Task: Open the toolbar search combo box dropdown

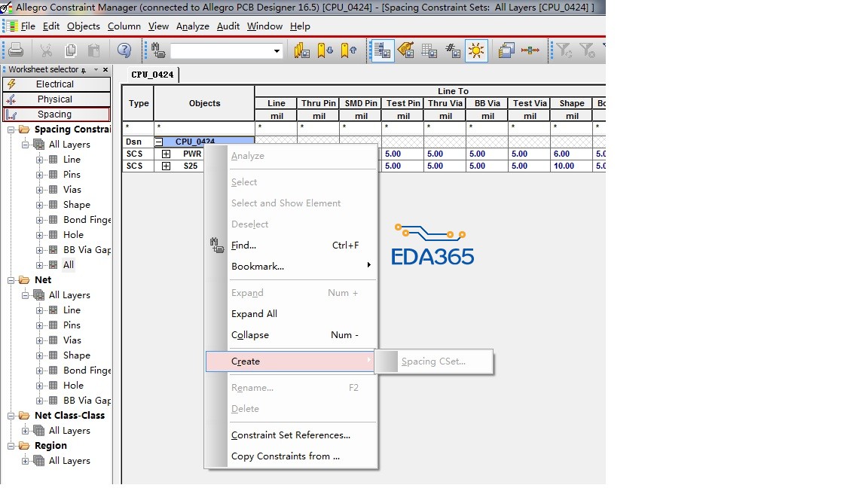Action: [x=277, y=51]
